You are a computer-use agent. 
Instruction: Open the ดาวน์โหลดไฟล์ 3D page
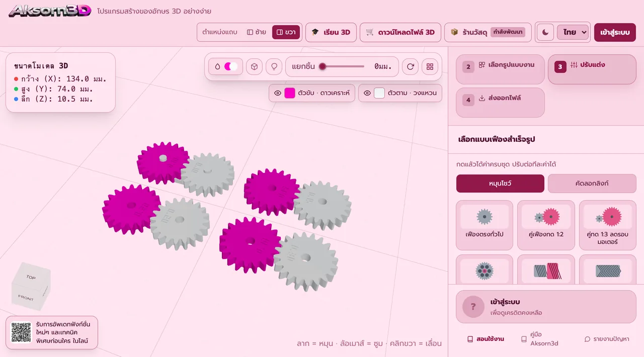click(x=400, y=32)
